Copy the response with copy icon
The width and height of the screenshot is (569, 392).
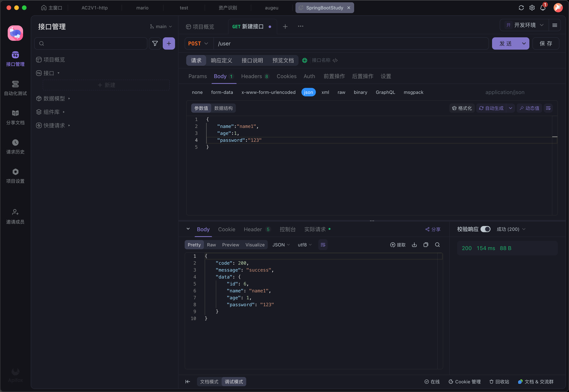[x=426, y=245]
